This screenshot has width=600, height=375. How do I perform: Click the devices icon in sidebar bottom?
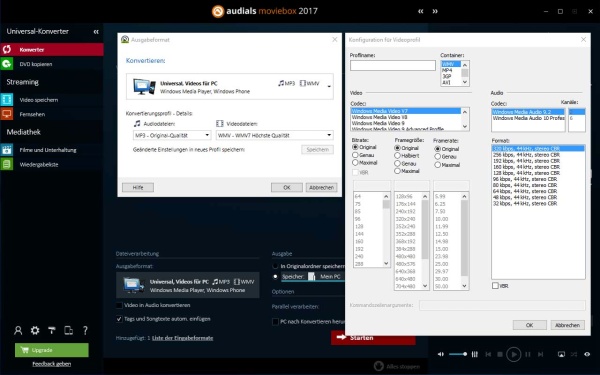coord(68,330)
